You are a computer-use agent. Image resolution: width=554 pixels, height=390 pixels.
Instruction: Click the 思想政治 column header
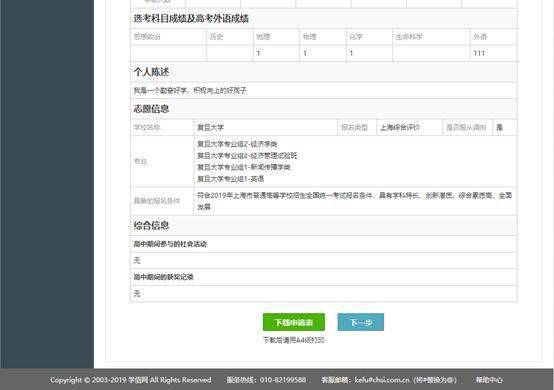tap(147, 37)
